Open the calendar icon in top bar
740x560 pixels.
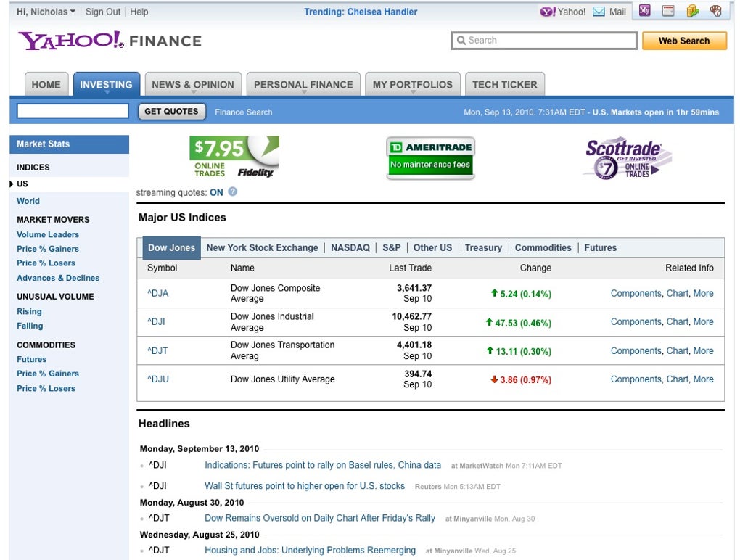point(668,11)
